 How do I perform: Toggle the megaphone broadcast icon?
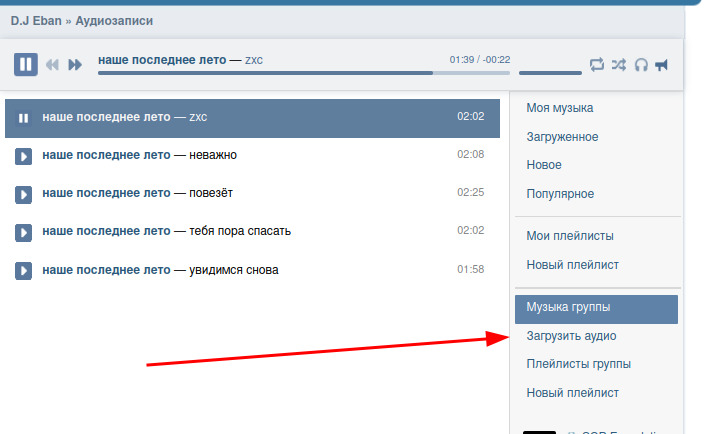[661, 65]
